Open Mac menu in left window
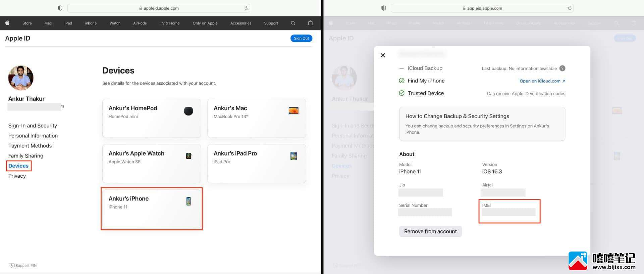Image resolution: width=644 pixels, height=274 pixels. [x=48, y=23]
